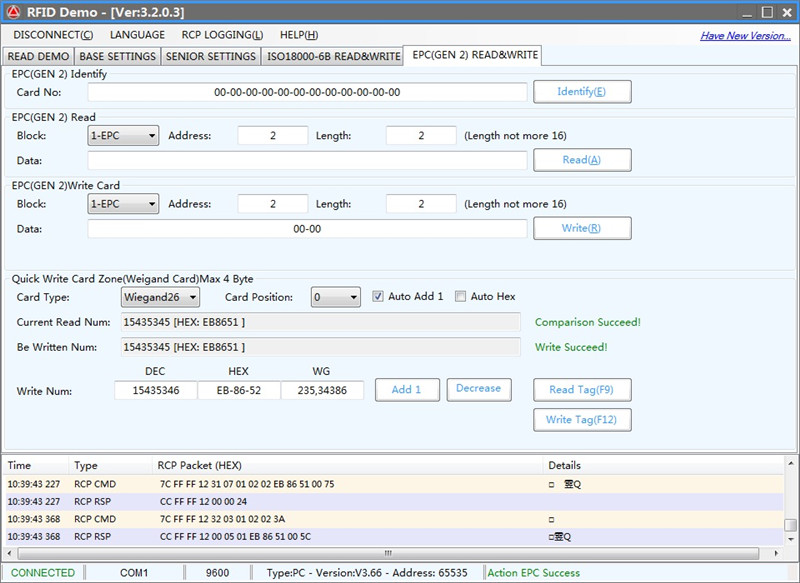This screenshot has height=583, width=800.
Task: Click the HEX write number field EB-86-52
Action: pos(239,391)
